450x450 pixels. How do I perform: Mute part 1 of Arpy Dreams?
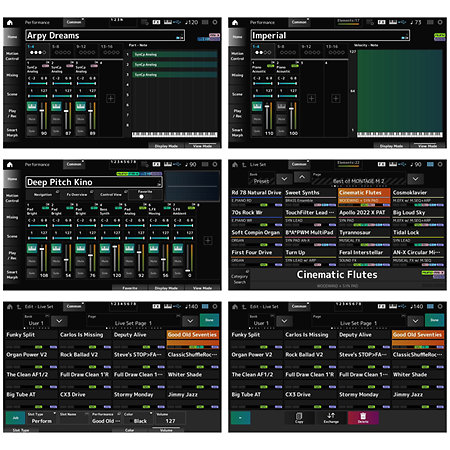pos(32,119)
